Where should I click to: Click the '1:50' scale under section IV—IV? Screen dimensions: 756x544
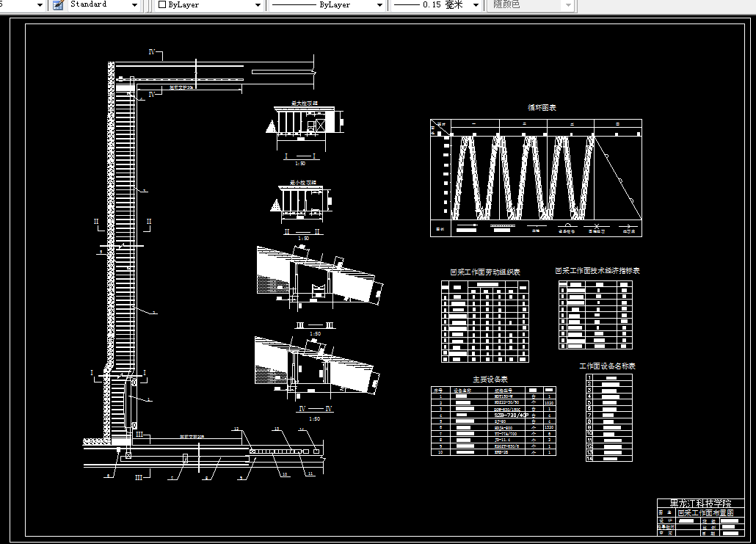(314, 418)
